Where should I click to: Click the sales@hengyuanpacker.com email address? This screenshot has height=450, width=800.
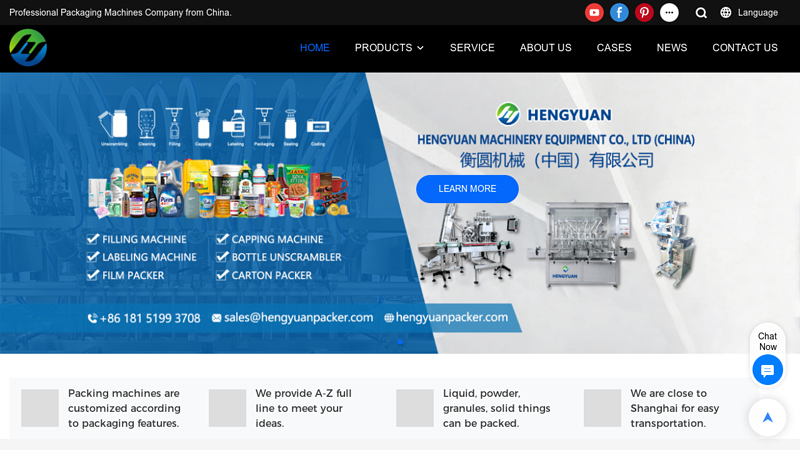(x=298, y=317)
